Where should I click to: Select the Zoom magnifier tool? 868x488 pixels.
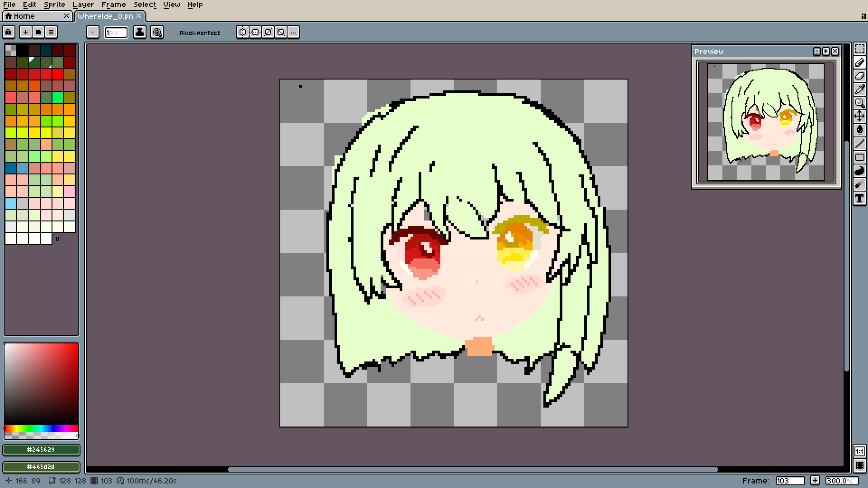[x=859, y=103]
